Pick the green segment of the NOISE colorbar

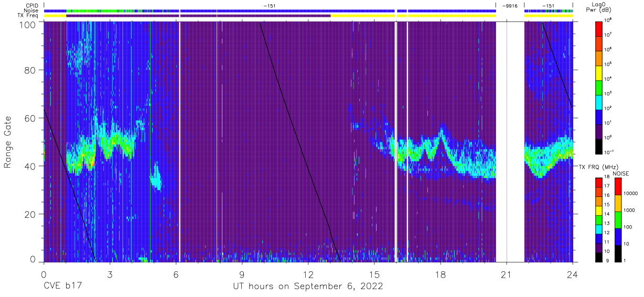point(617,219)
